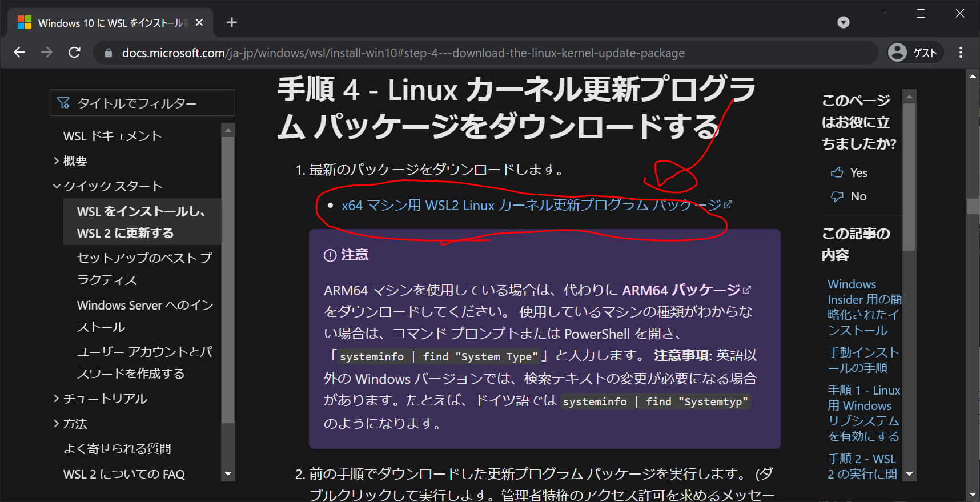Open ユーザー アカウントとパスワードを作成する item

pos(144,363)
